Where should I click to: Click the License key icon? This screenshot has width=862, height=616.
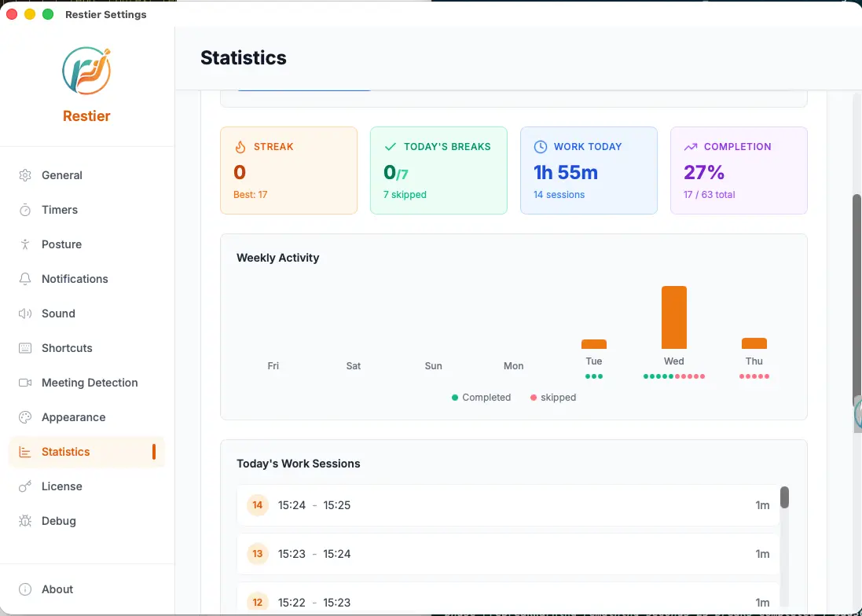click(x=25, y=487)
